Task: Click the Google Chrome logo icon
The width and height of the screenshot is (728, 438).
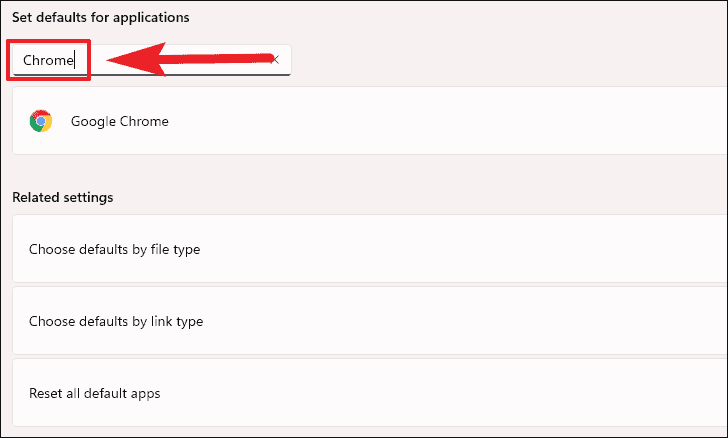Action: [41, 121]
